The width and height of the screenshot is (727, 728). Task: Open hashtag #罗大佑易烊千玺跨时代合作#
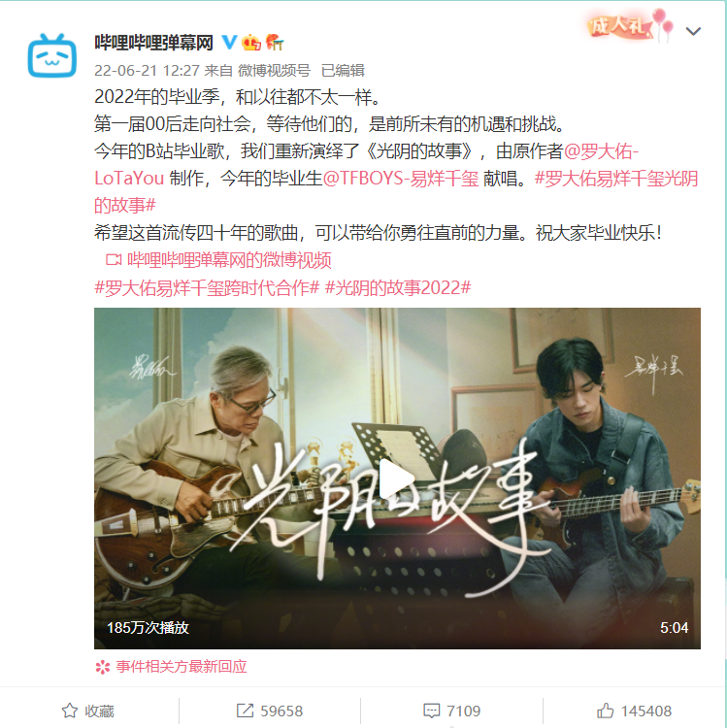[x=207, y=288]
